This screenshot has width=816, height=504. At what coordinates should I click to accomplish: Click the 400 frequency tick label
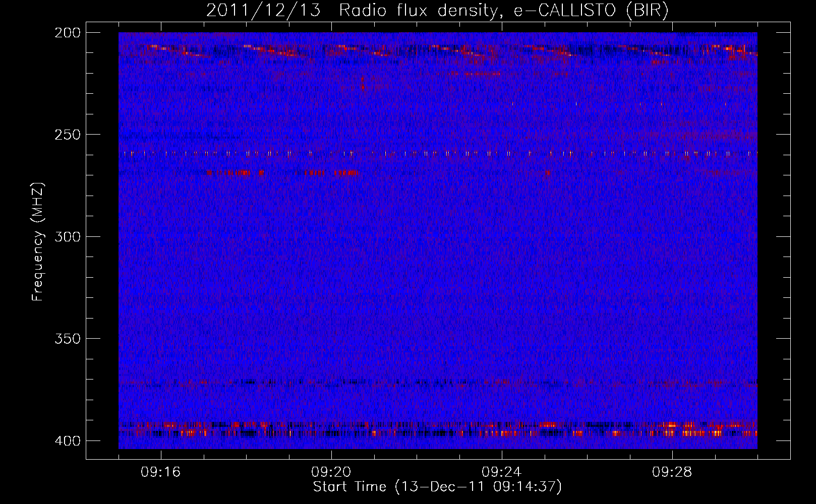[67, 440]
